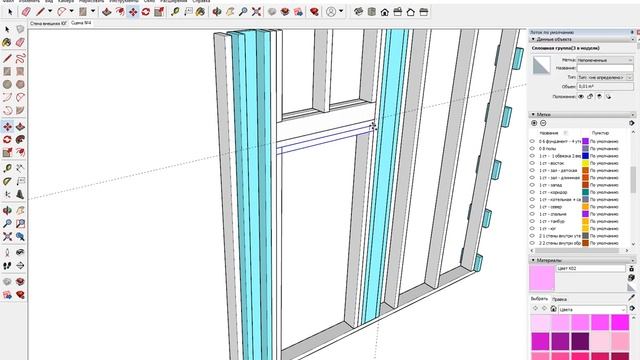
Task: Open the Правка materials tab
Action: pos(559,299)
